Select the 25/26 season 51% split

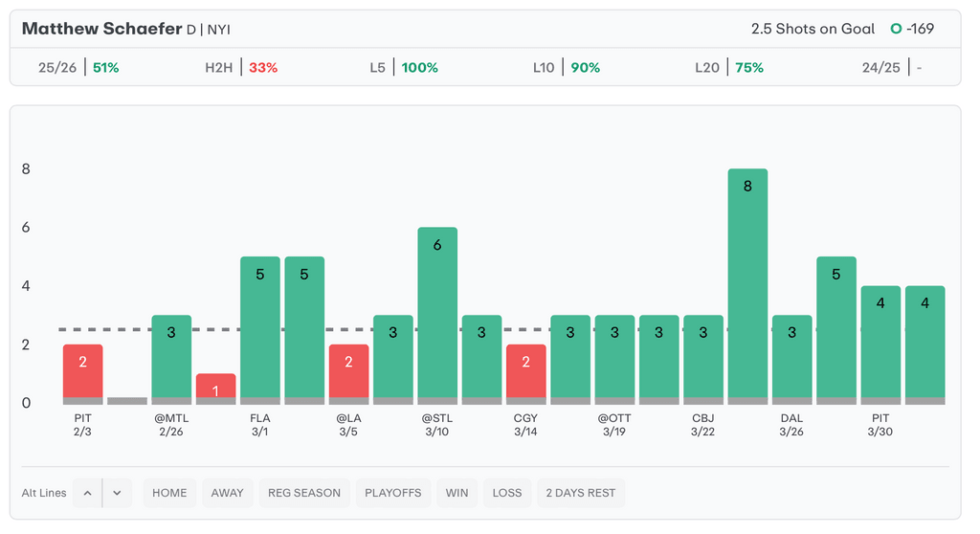coord(78,68)
